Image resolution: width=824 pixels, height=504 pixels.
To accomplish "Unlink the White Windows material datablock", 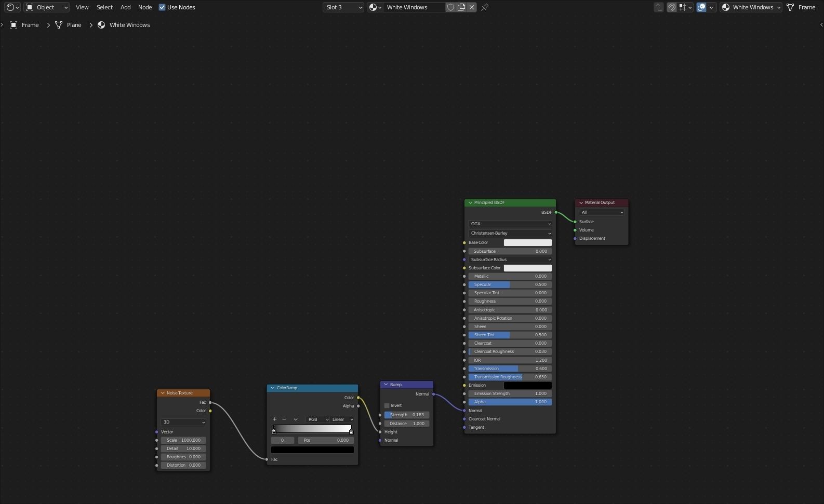I will click(472, 7).
